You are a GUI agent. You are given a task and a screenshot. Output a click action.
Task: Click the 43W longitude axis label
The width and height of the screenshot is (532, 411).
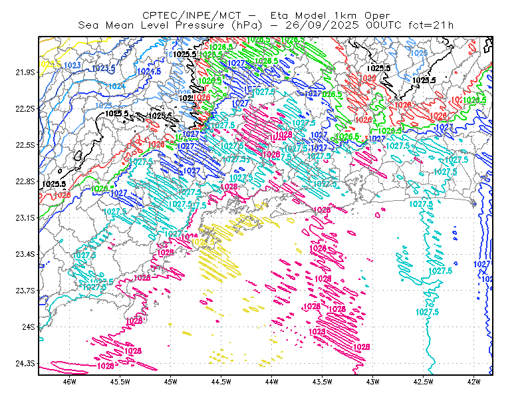pos(373,382)
